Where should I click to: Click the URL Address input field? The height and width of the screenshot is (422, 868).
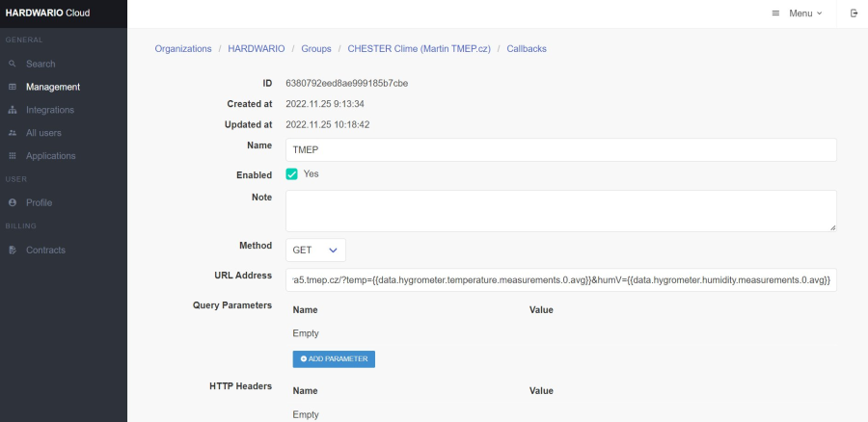coord(560,279)
